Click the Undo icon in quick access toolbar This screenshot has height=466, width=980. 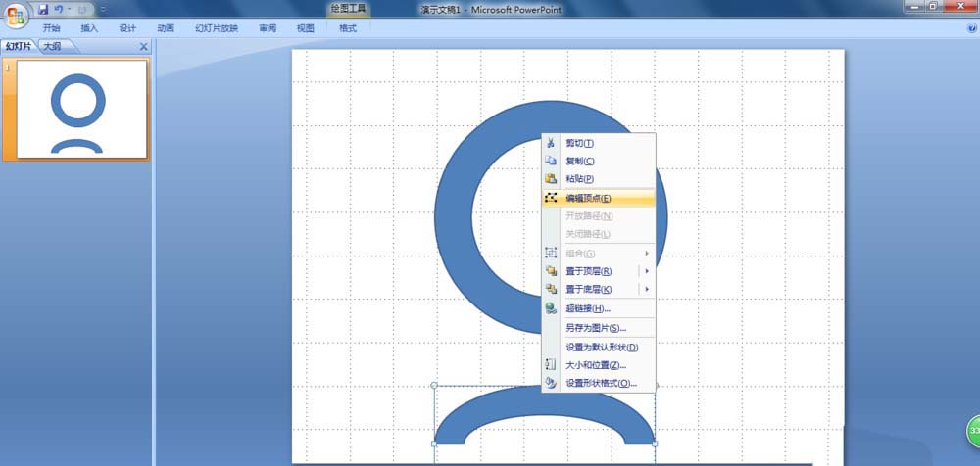click(59, 10)
